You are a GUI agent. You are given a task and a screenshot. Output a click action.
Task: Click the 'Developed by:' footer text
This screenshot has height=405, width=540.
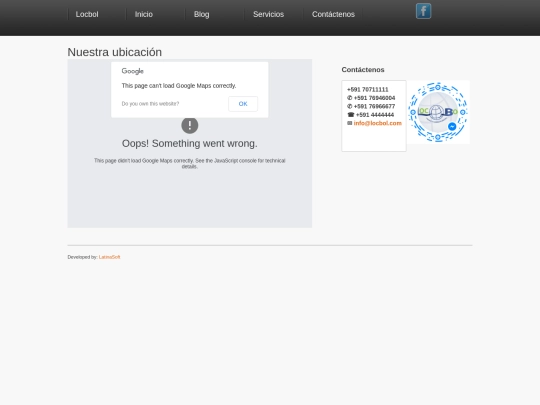(83, 257)
